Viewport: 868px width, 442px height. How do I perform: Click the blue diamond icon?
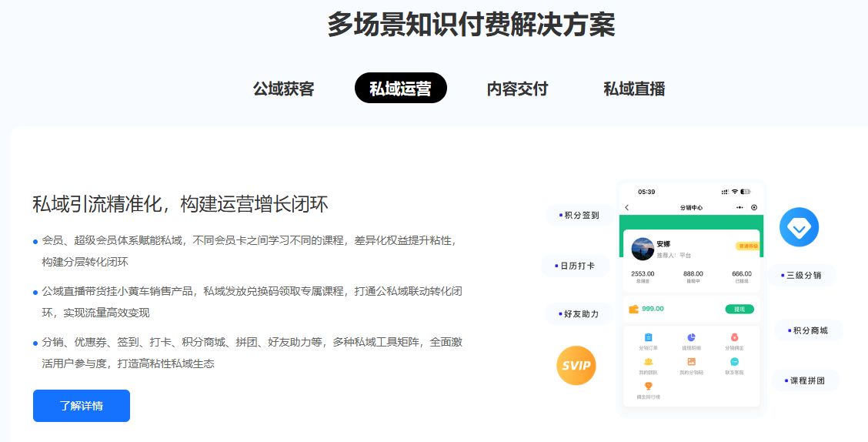click(799, 227)
